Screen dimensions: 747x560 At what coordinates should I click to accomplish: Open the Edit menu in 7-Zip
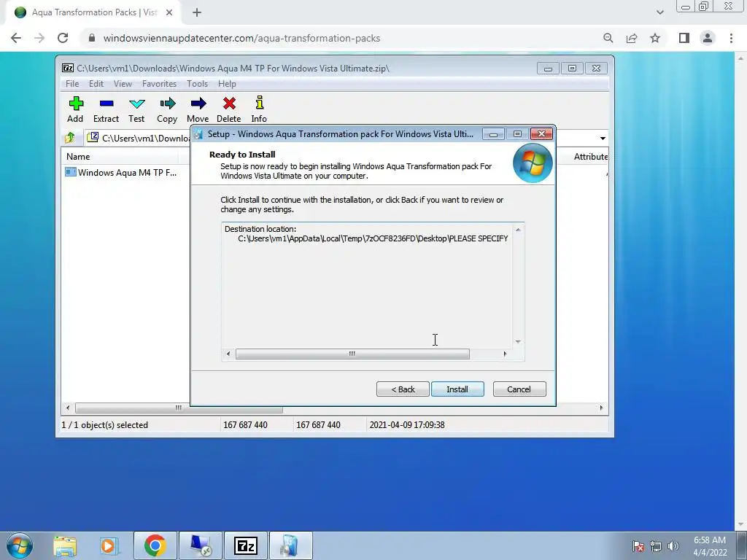pyautogui.click(x=96, y=84)
